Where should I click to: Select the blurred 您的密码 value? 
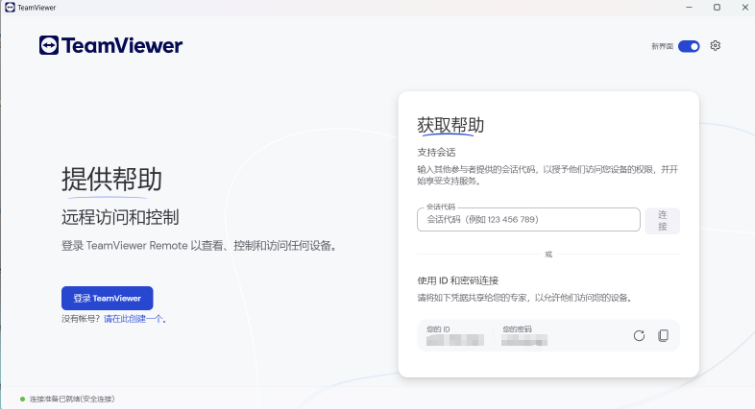(x=524, y=340)
